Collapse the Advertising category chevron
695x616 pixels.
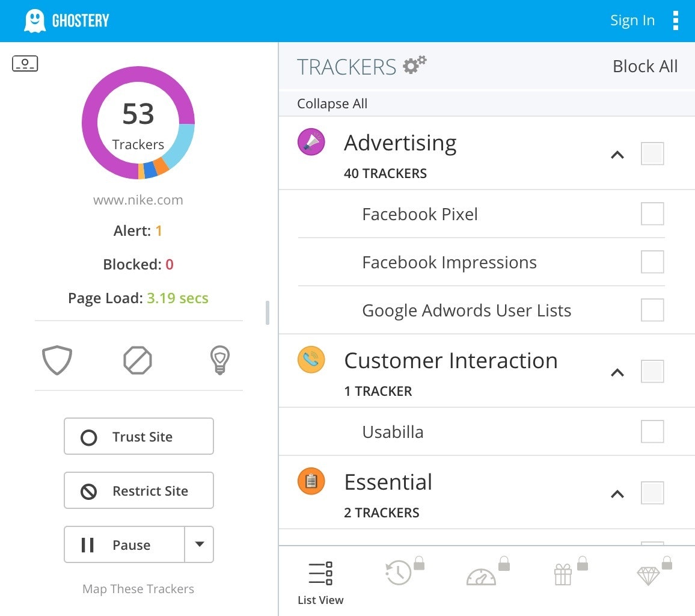tap(617, 155)
